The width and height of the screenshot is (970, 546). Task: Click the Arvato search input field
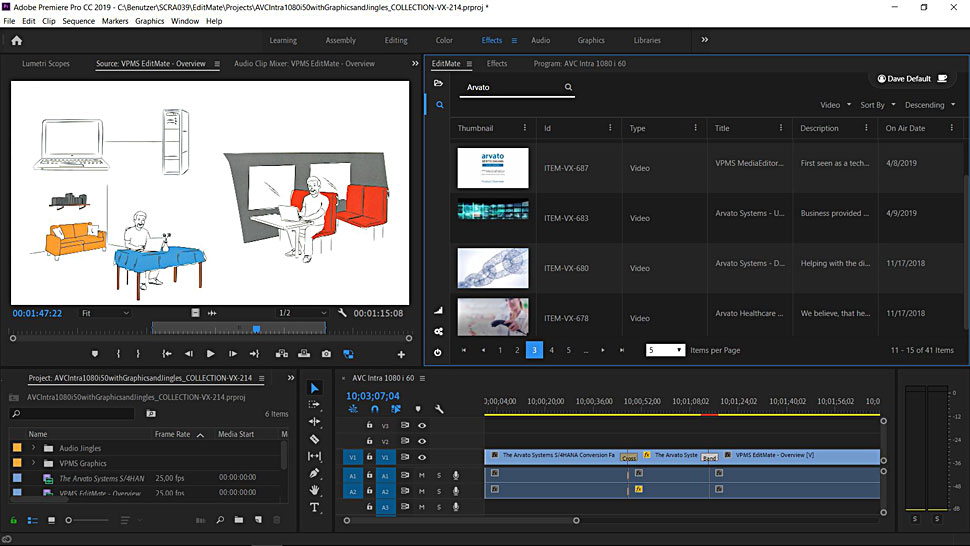click(x=512, y=88)
